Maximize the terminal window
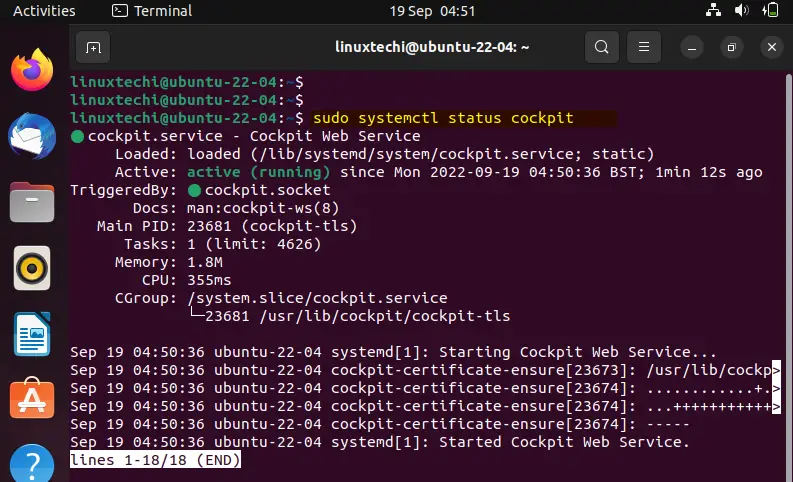This screenshot has width=793, height=482. point(731,48)
